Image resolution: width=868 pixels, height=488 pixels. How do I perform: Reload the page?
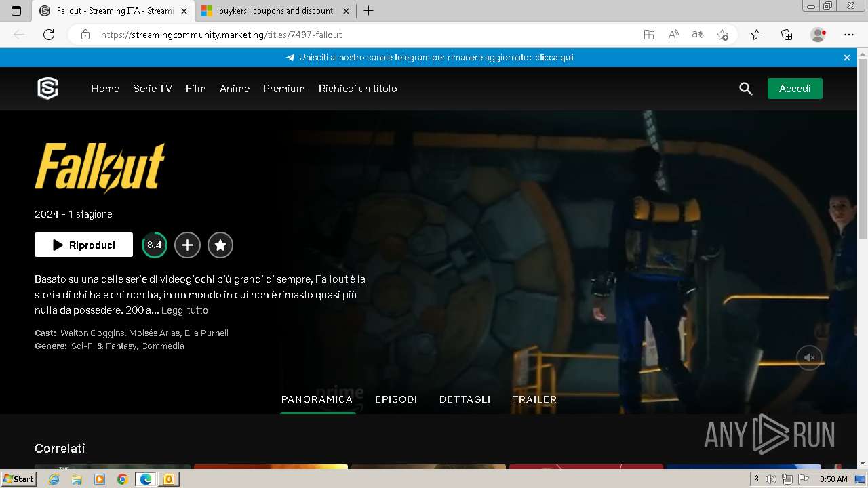(x=49, y=35)
